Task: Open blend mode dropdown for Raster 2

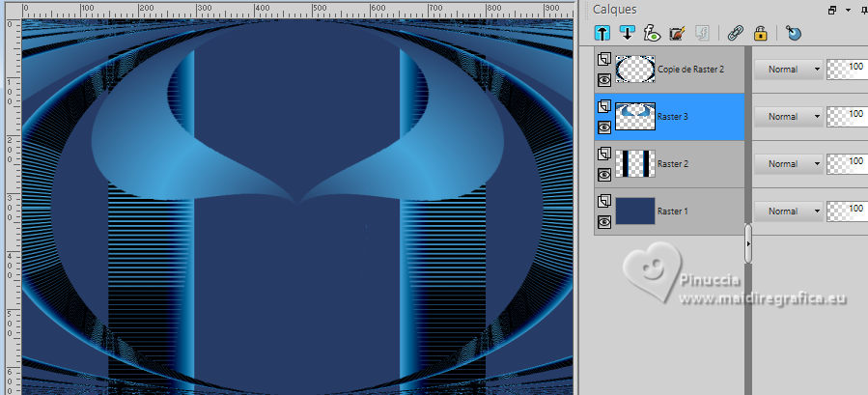Action: [788, 164]
